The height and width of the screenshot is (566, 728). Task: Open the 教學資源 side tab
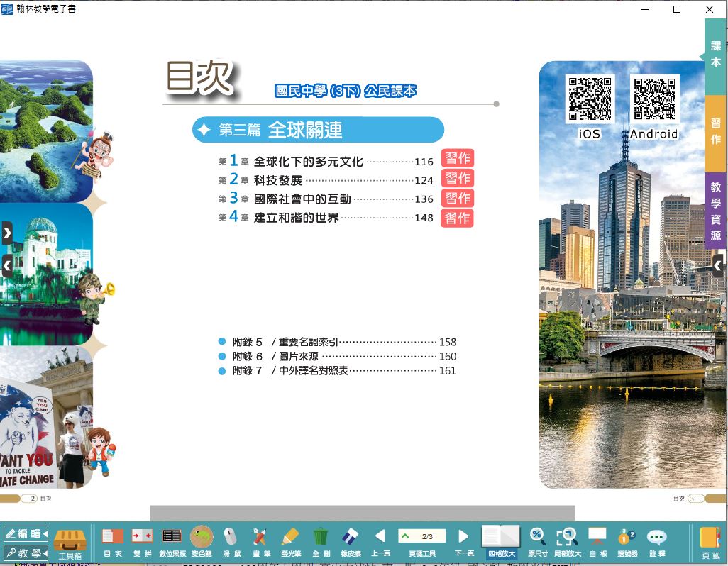(716, 211)
